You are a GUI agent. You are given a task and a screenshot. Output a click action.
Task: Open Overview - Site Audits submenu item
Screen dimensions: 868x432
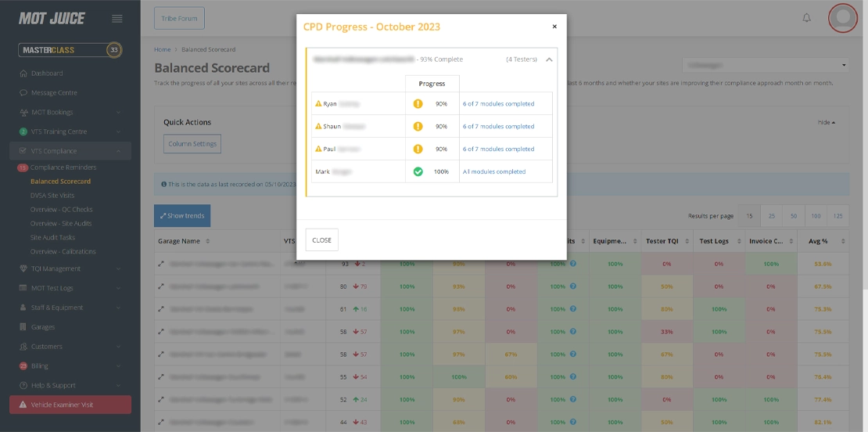point(61,223)
